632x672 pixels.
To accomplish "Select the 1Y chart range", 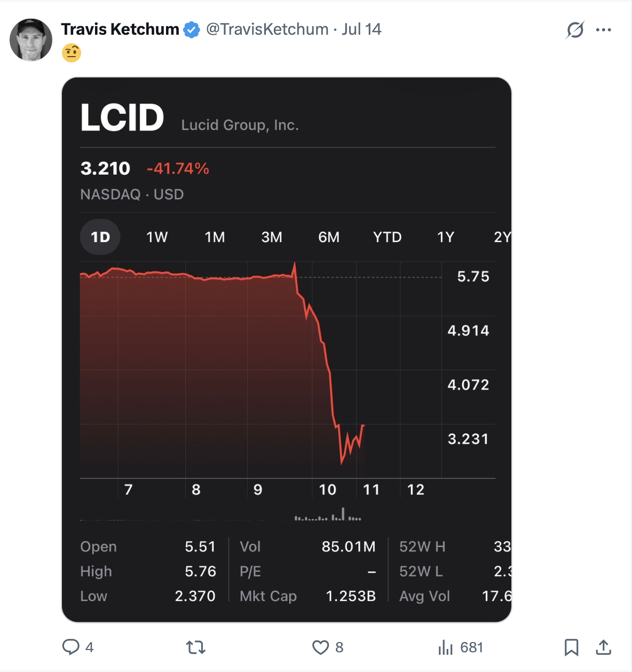I will [x=446, y=237].
